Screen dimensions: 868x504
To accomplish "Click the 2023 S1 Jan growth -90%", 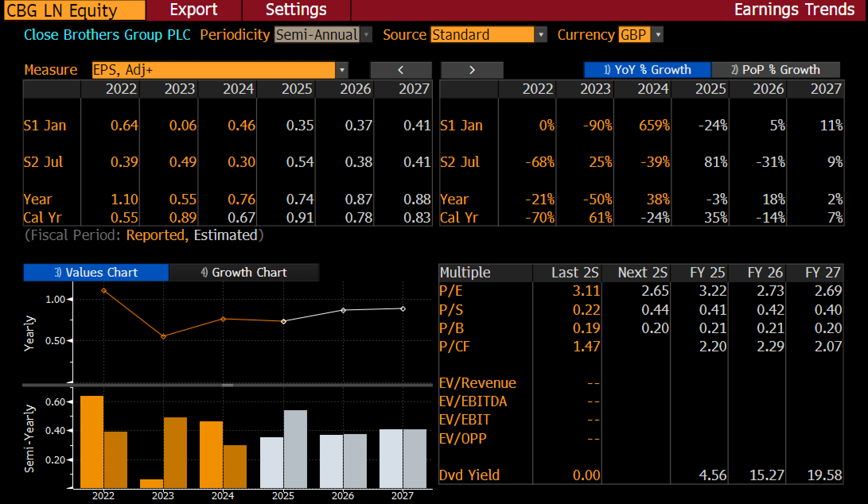I will [597, 126].
